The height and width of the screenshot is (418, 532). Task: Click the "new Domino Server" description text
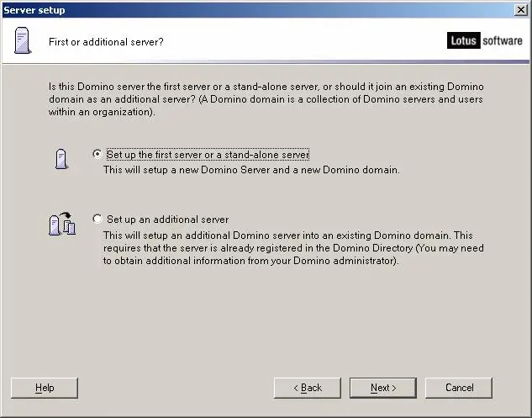point(250,169)
